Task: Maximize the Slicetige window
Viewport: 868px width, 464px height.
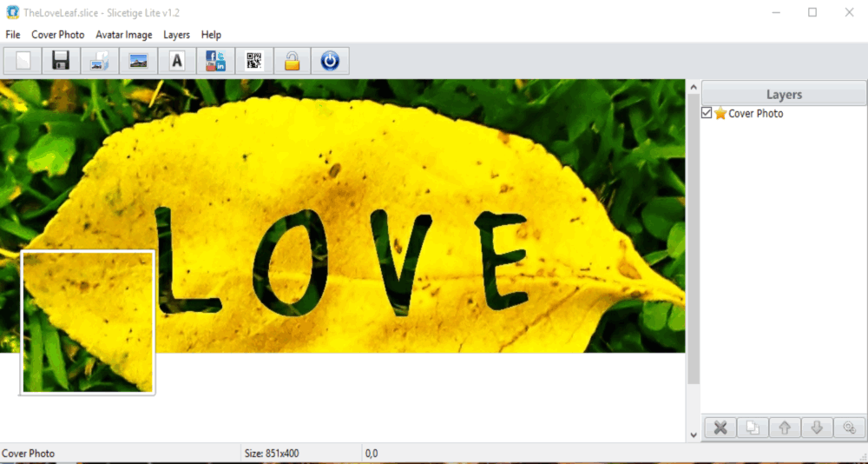Action: (x=812, y=12)
